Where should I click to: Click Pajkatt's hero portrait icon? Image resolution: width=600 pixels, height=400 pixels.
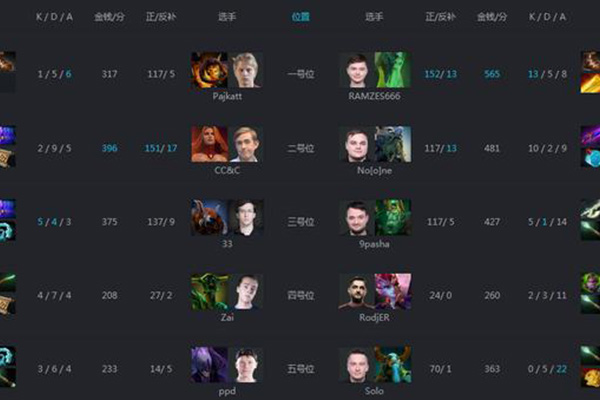210,70
